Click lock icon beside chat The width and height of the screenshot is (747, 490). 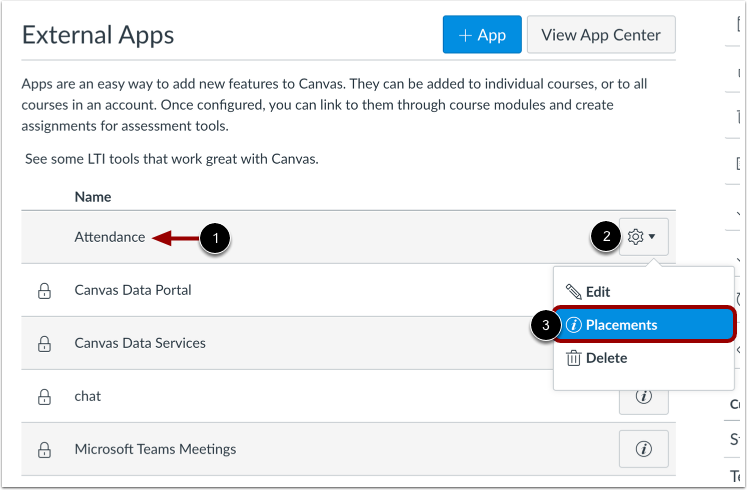44,397
